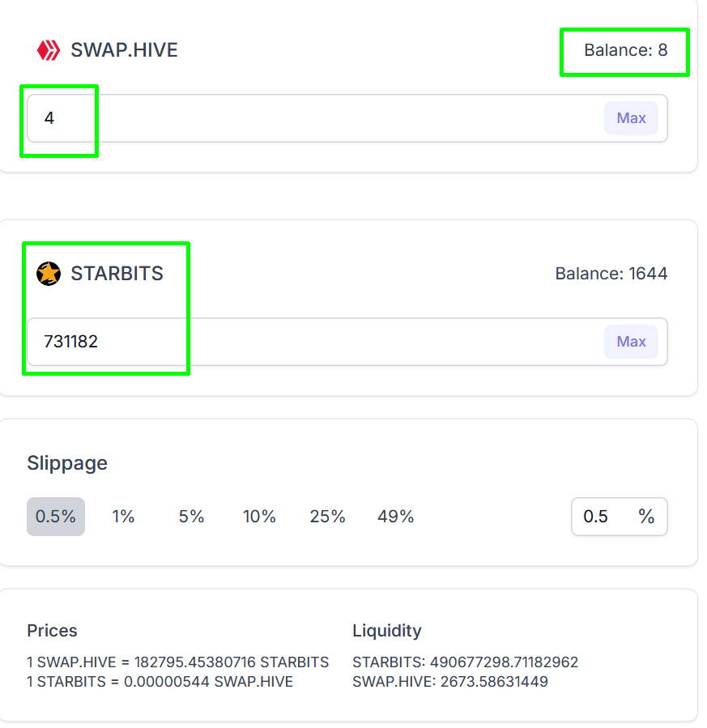Viewport: 707px width, 728px height.
Task: Choose 25% slippage option
Action: click(x=327, y=517)
